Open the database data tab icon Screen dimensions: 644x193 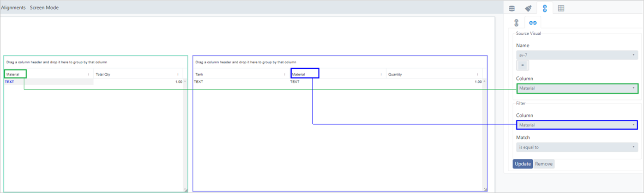click(x=512, y=8)
